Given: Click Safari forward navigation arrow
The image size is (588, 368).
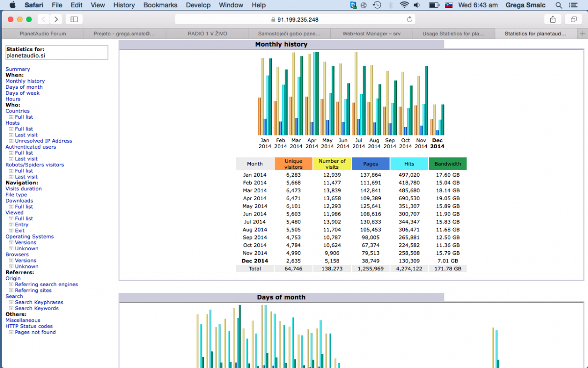Looking at the screenshot, I should point(56,19).
